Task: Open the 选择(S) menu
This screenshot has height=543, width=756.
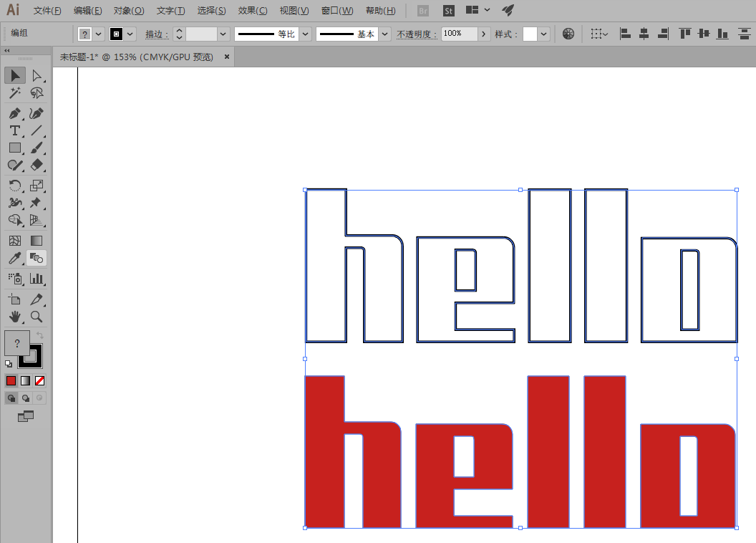Action: point(211,11)
